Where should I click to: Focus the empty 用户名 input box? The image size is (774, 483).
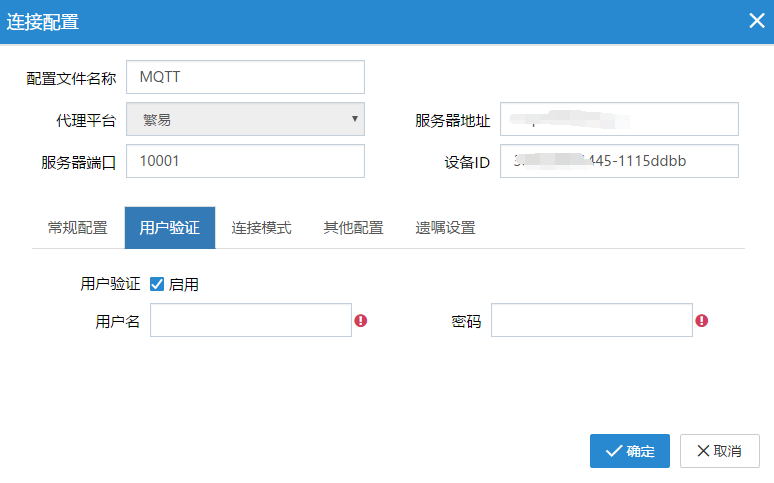coord(250,321)
